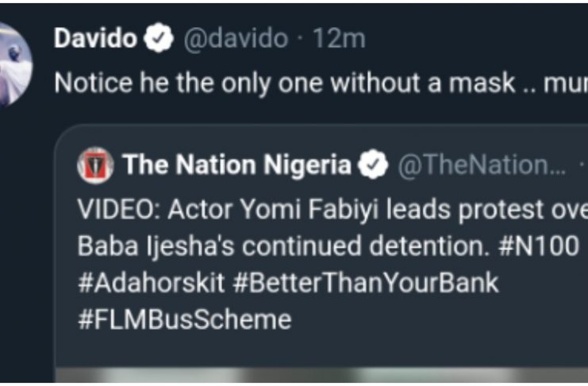Image resolution: width=588 pixels, height=386 pixels.
Task: Open the Davido display name
Action: point(94,41)
